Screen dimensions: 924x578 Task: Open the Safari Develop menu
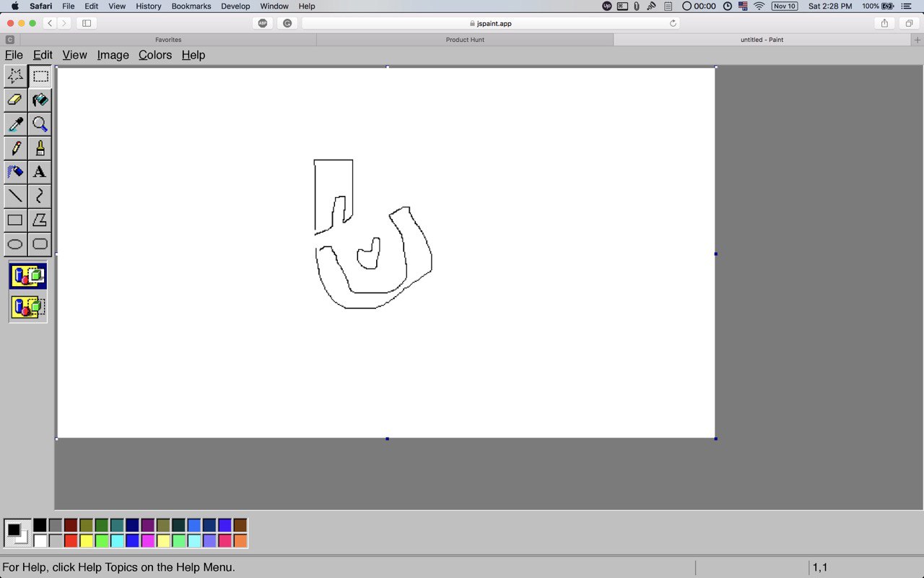pyautogui.click(x=235, y=6)
